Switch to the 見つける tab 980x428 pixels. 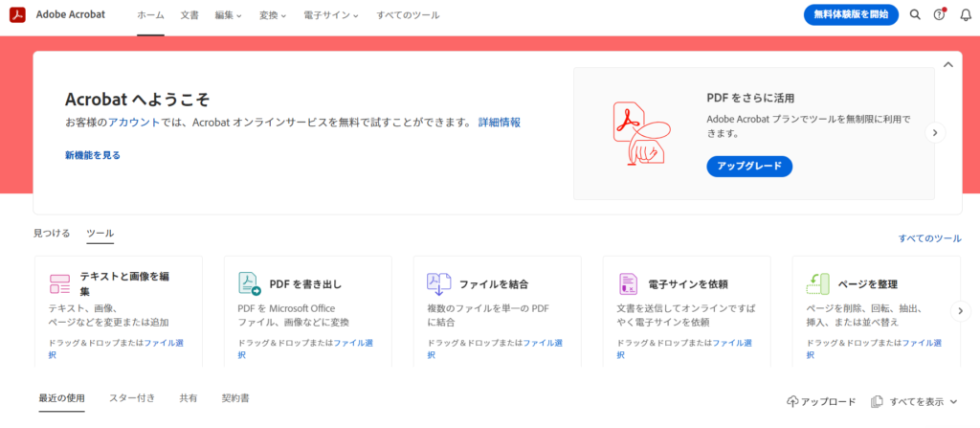point(52,233)
